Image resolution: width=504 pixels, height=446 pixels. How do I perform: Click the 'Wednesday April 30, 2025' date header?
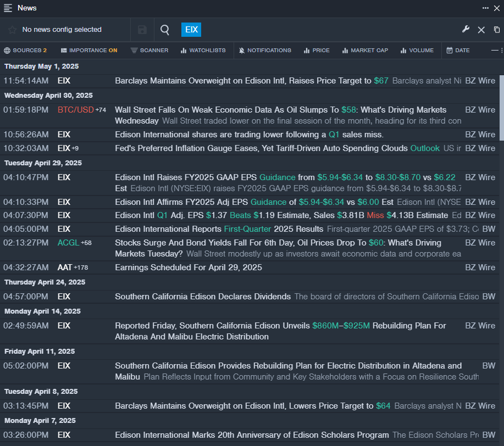tap(48, 96)
